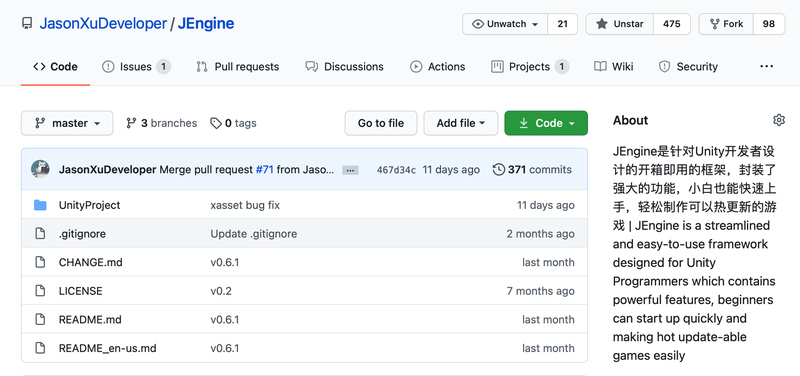Open the Projects tab
Screen dimensions: 800x376
click(530, 67)
